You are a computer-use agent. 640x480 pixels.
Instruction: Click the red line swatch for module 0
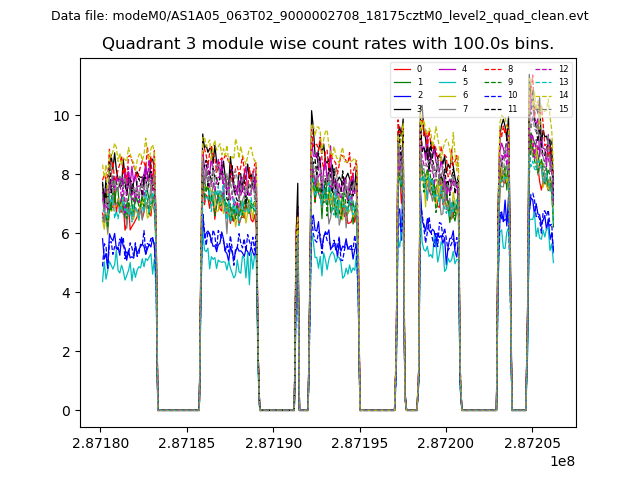[401, 69]
